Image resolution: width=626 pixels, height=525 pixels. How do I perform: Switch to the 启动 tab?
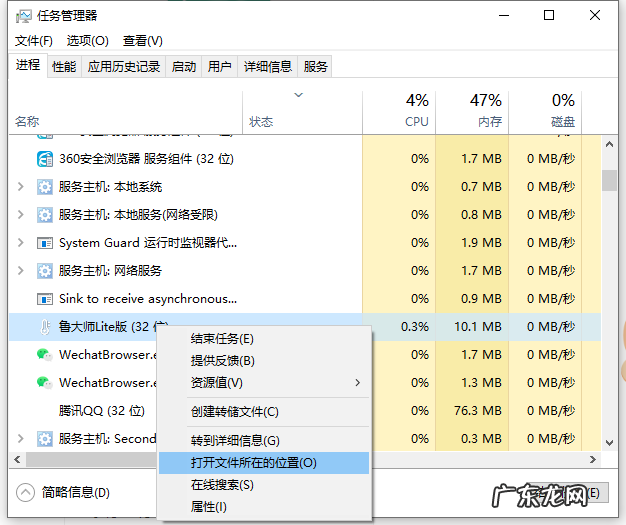click(184, 66)
